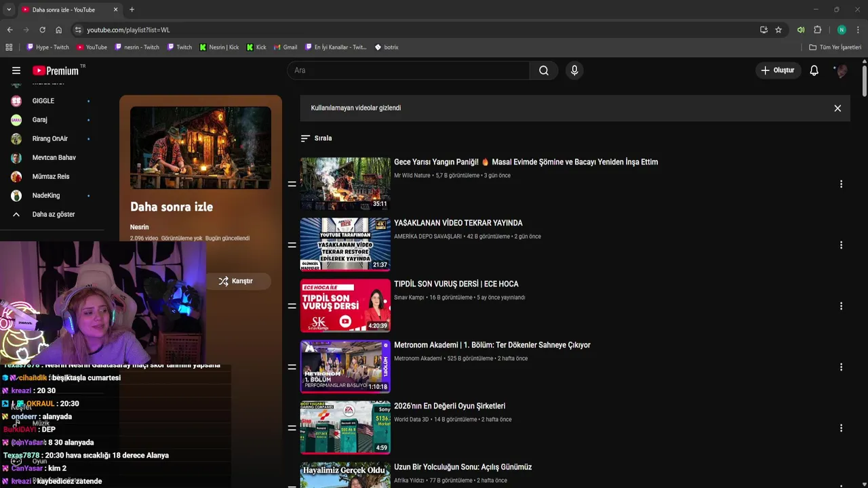Open options menu for 2026'nın En Değerli Oyun Şirketleri
Screen dimensions: 868x488
(x=841, y=428)
